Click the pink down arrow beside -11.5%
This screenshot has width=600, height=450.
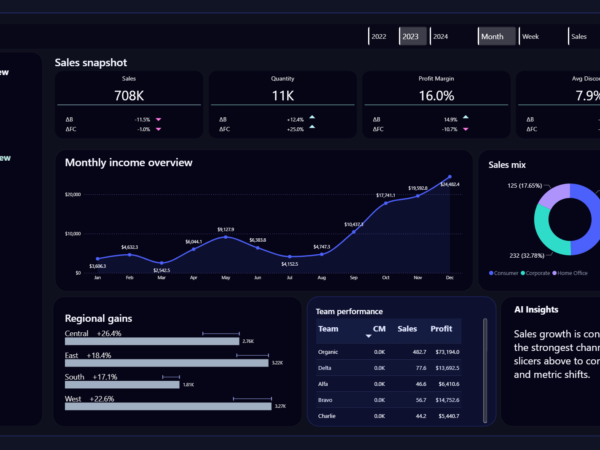point(158,119)
